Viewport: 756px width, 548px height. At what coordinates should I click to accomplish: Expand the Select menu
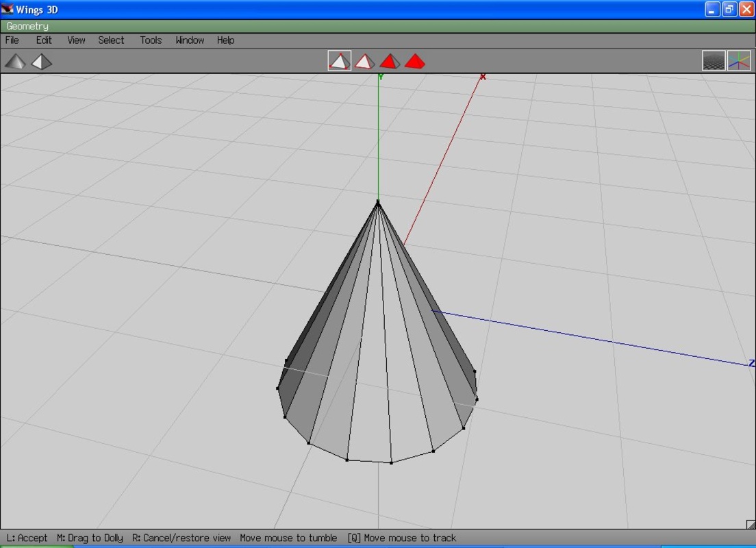(111, 40)
